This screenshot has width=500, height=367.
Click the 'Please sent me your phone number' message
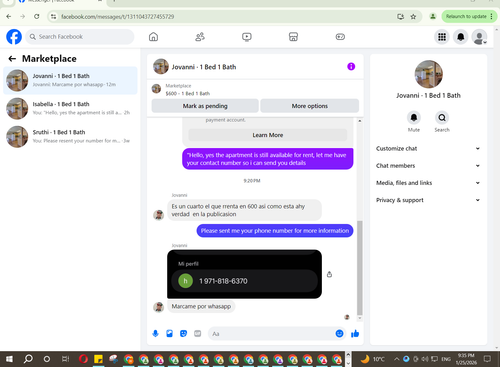[x=275, y=231]
